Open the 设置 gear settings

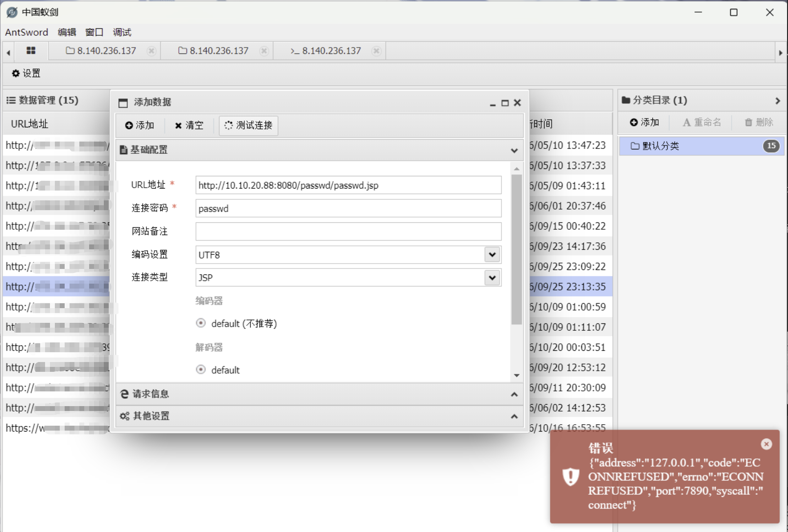tap(26, 73)
